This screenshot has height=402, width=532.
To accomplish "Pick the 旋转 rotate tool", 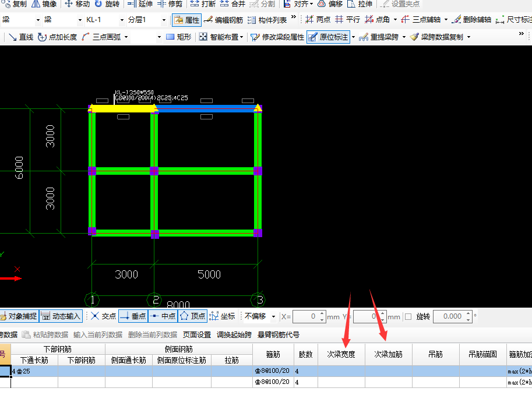I will point(107,4).
